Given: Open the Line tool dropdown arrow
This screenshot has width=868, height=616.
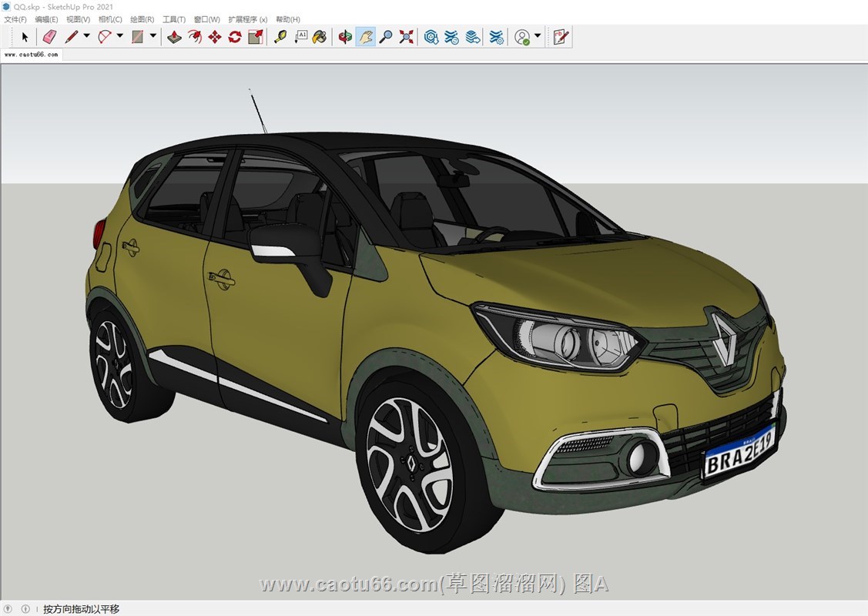Looking at the screenshot, I should pyautogui.click(x=86, y=36).
